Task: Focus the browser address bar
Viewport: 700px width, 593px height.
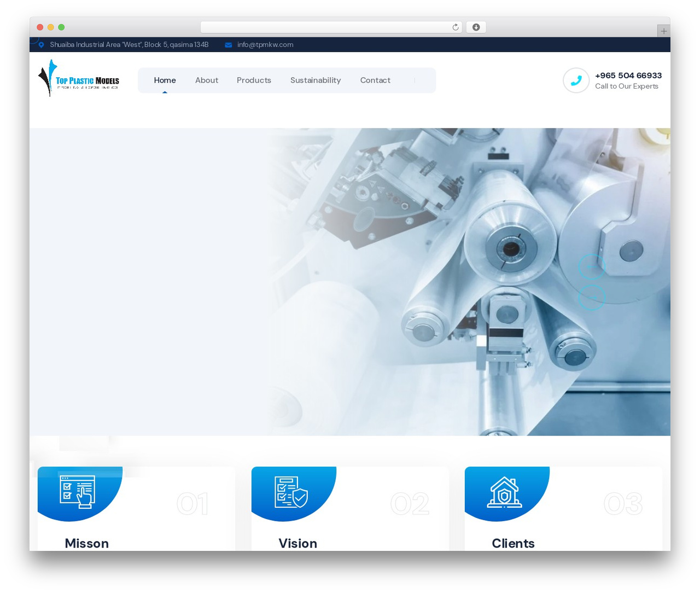Action: coord(331,27)
